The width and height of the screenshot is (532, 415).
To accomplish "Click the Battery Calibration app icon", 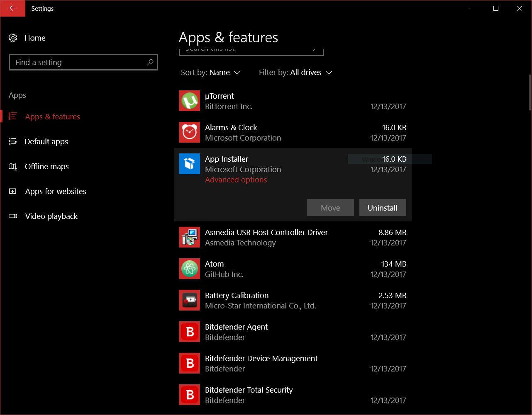I will click(x=190, y=300).
